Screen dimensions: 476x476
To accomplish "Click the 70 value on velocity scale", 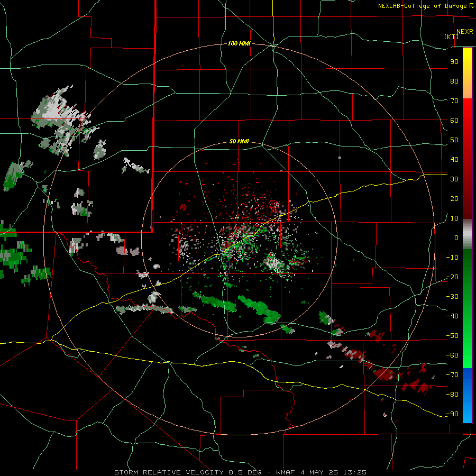I will click(x=454, y=101).
